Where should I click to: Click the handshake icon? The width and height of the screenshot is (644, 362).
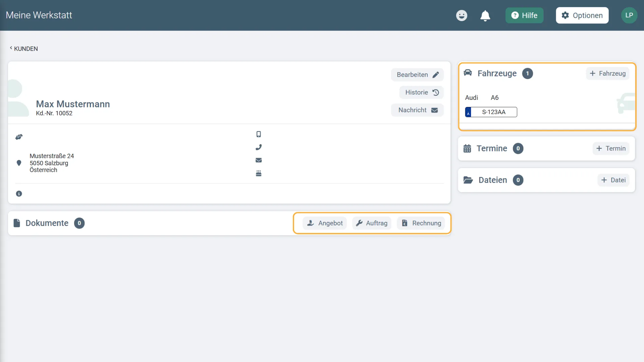[19, 137]
